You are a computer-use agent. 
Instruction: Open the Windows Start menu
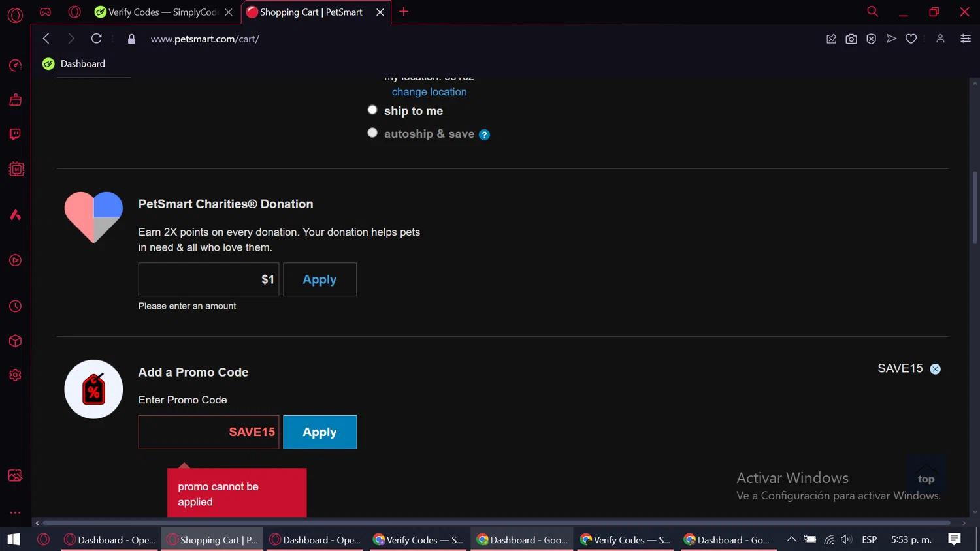[14, 539]
